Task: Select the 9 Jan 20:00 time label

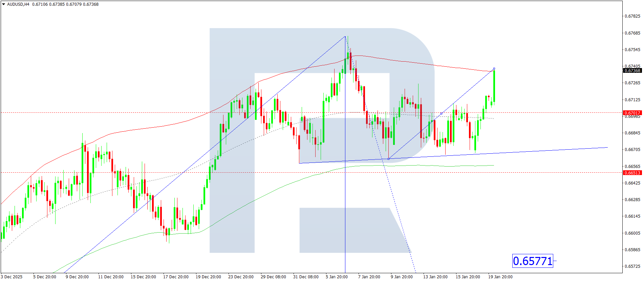Action: pos(402,277)
